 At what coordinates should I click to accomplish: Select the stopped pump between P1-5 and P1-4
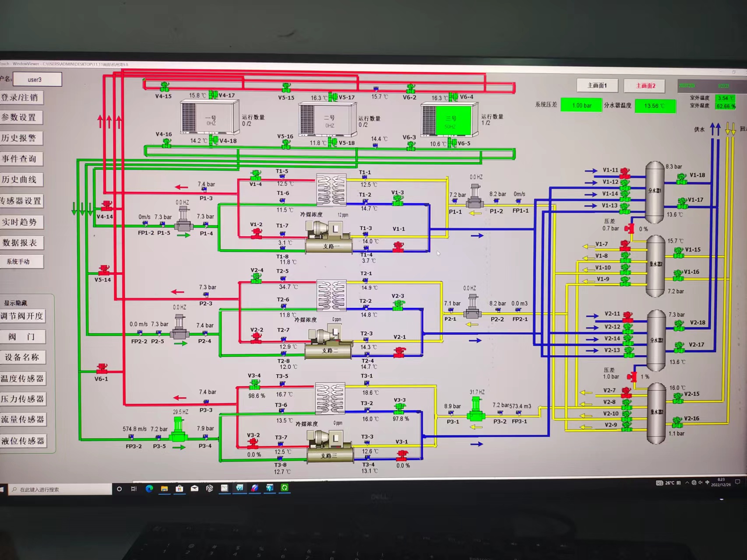pos(183,220)
